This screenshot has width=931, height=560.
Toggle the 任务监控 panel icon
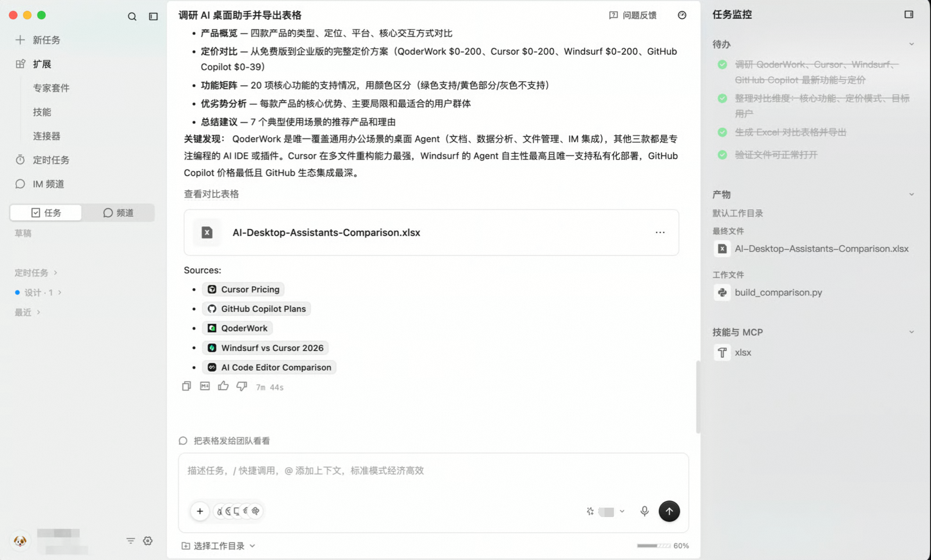coord(909,14)
